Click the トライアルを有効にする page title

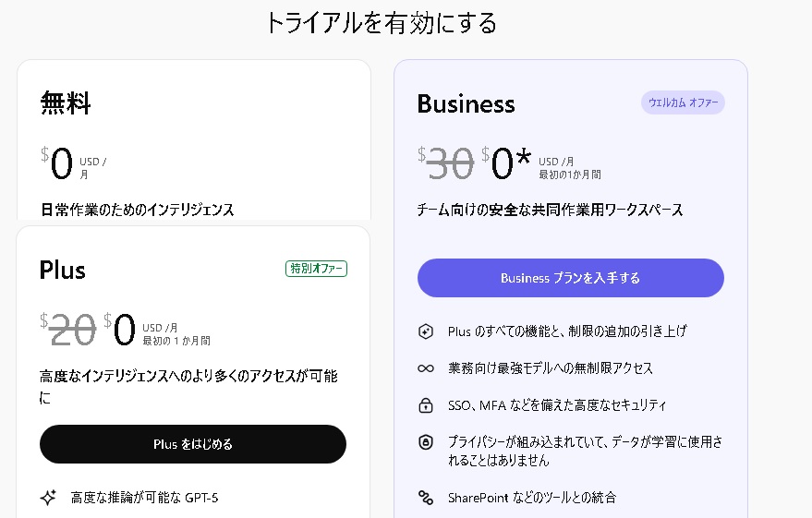pos(381,22)
